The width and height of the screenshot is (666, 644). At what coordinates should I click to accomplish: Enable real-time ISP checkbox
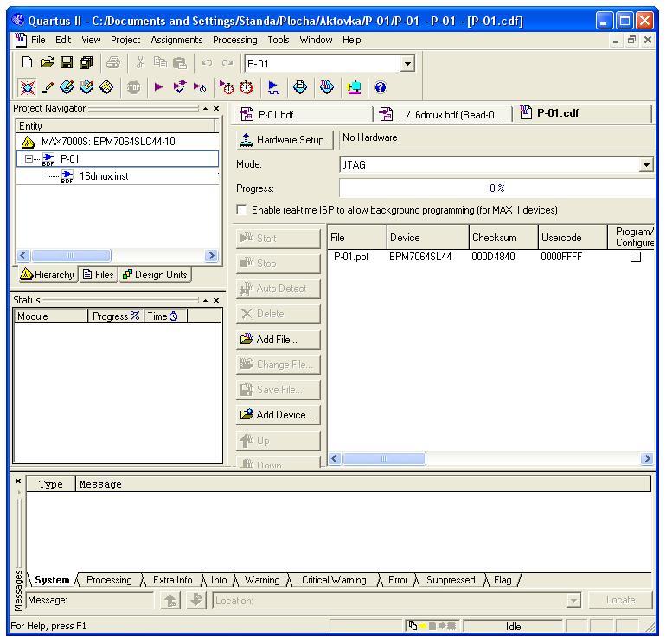click(241, 210)
